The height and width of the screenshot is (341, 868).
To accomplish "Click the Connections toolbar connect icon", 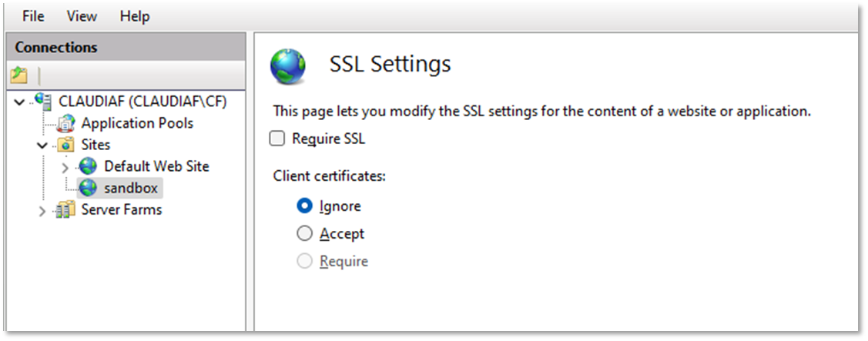I will (19, 75).
